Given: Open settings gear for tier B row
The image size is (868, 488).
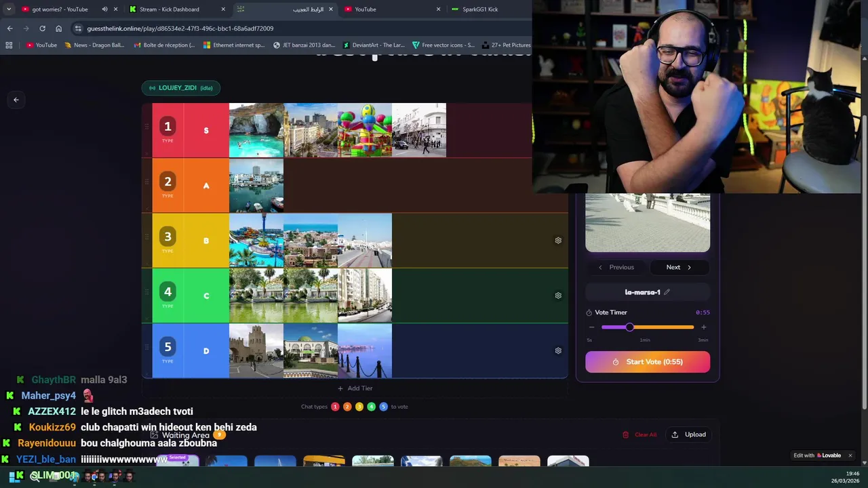Looking at the screenshot, I should [x=558, y=241].
